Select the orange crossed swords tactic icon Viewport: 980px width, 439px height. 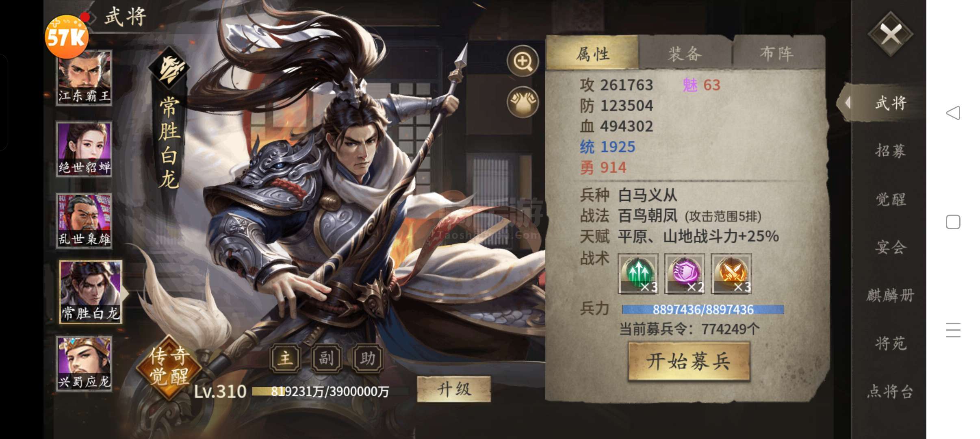coord(731,274)
